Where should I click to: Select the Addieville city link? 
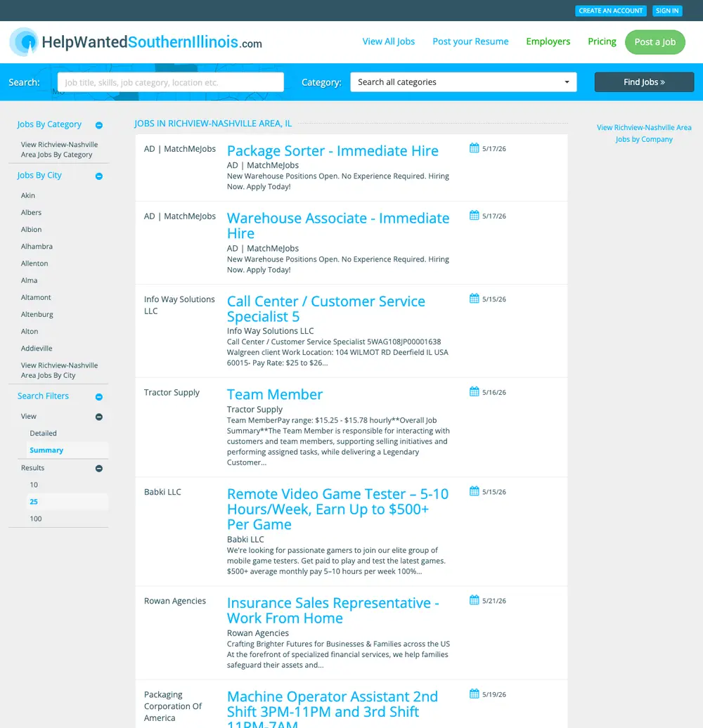37,349
